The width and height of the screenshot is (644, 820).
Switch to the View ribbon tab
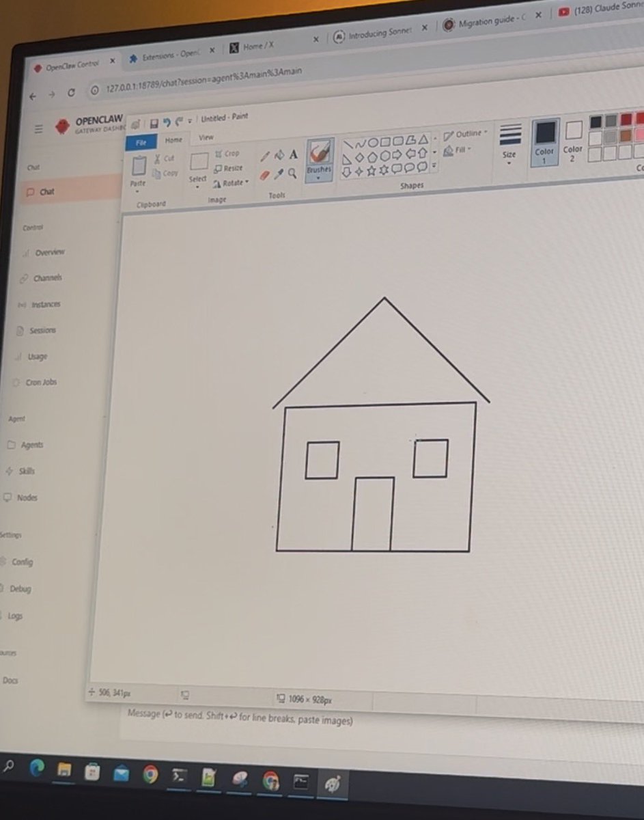tap(206, 138)
